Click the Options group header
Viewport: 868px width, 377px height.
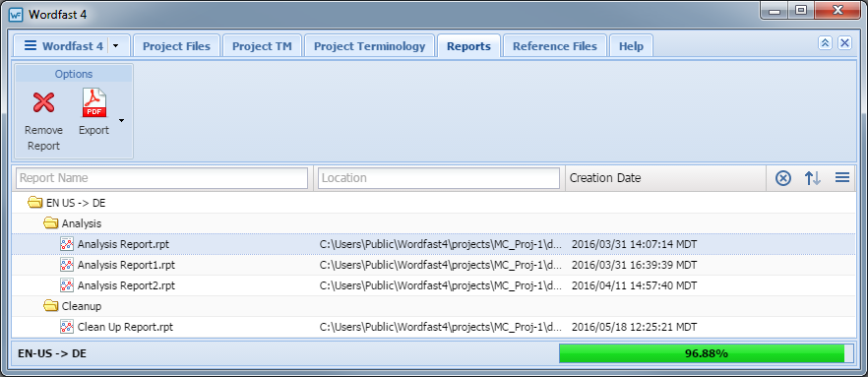click(x=74, y=74)
